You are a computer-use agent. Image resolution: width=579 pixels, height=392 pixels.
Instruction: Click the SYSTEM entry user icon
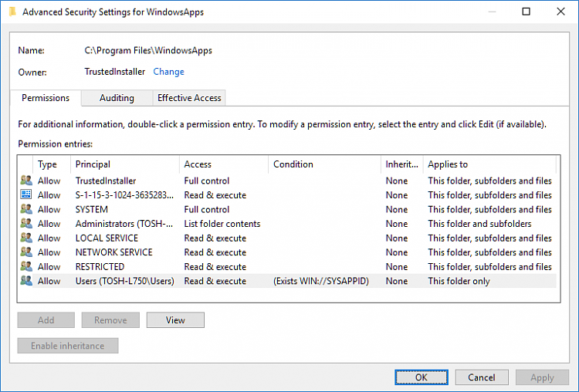(26, 209)
